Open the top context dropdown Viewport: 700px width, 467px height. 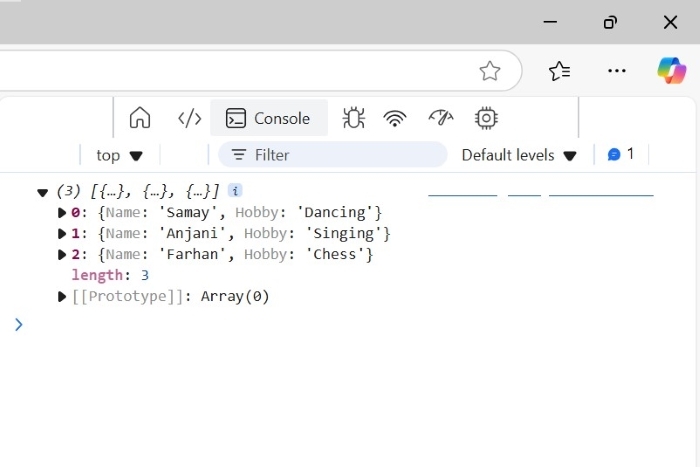pos(119,155)
